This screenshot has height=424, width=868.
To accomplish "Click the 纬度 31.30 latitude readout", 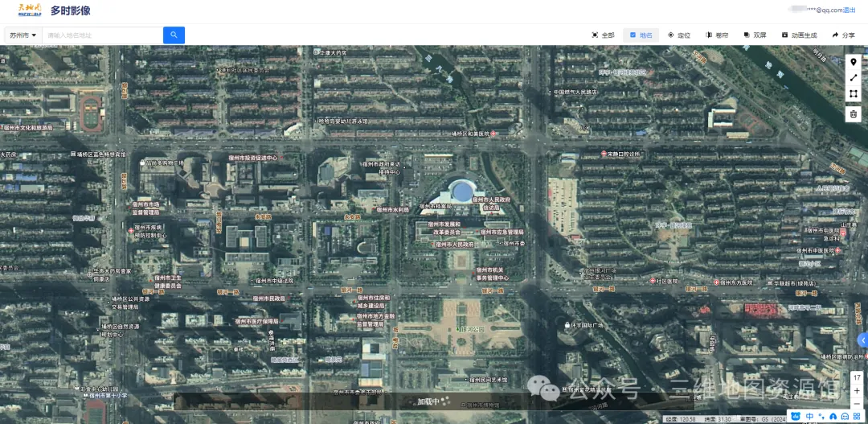I will click(x=718, y=419).
